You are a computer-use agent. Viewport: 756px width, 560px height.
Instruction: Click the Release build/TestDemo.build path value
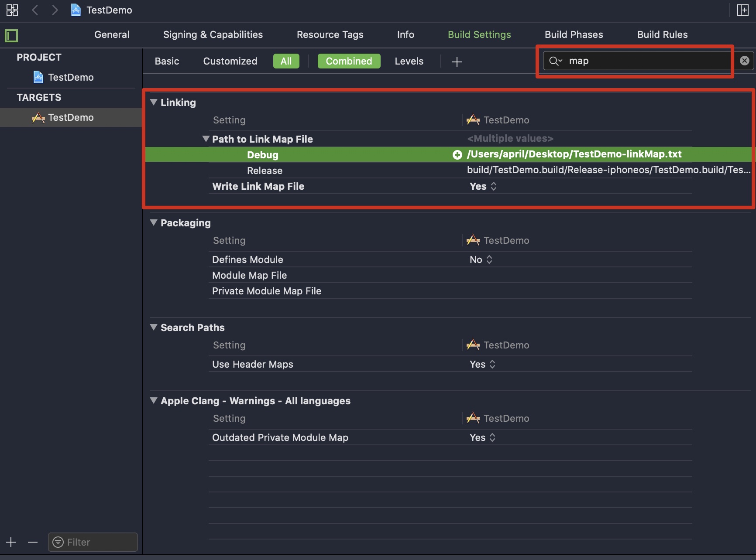608,170
